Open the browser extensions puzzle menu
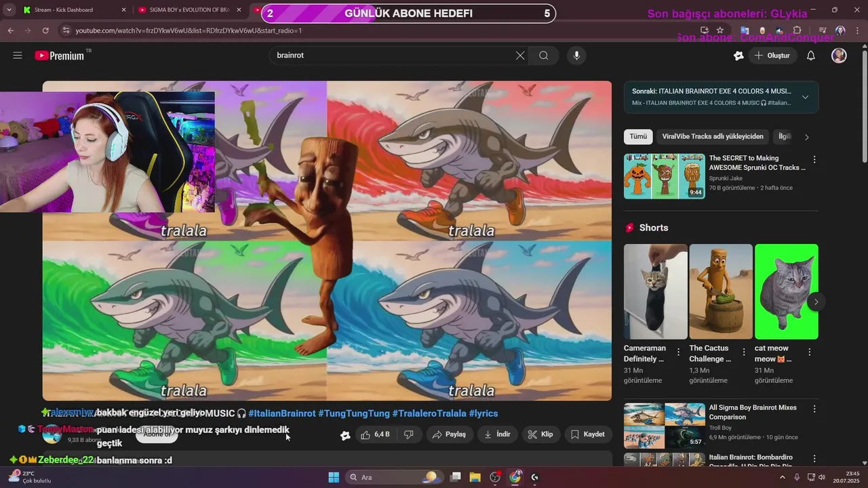This screenshot has width=868, height=488. (x=797, y=30)
